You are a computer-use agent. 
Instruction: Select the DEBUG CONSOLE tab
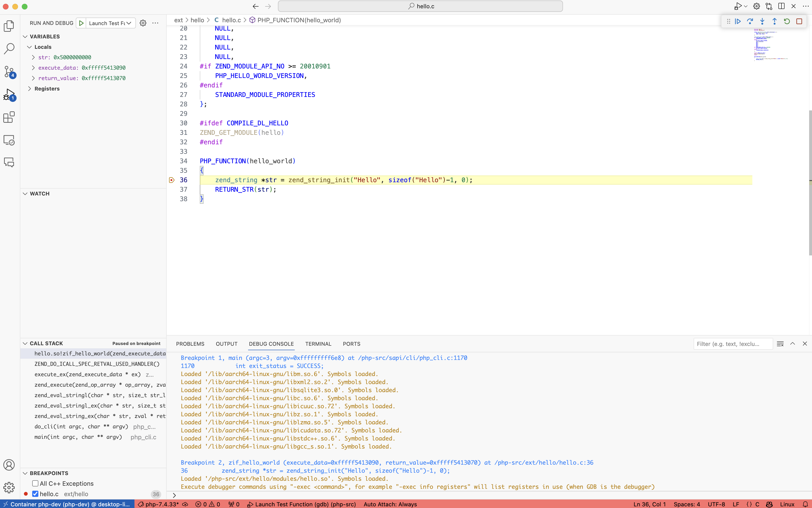(271, 344)
